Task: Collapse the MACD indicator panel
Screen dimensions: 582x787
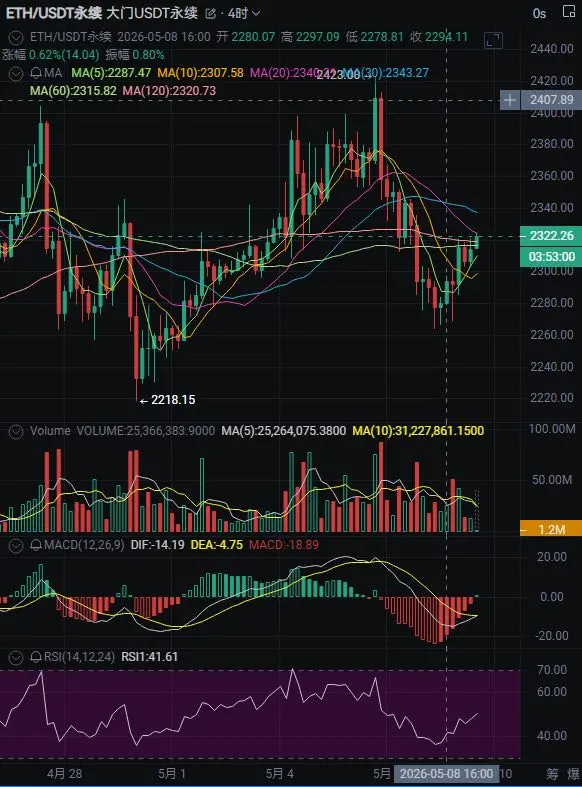Action: tap(16, 546)
